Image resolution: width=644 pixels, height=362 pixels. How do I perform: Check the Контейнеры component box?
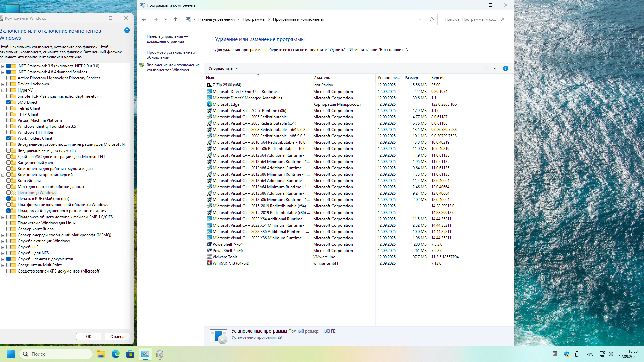[8, 181]
